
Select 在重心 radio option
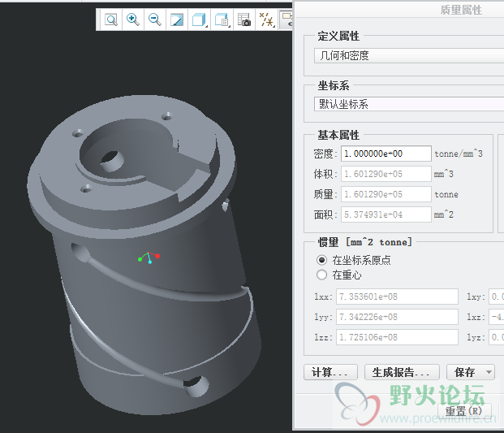tap(321, 275)
